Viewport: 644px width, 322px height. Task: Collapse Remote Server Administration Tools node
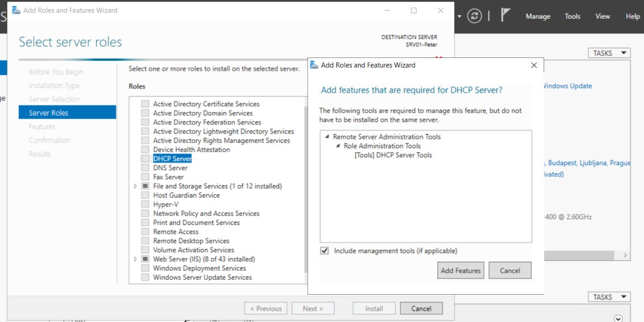point(327,137)
